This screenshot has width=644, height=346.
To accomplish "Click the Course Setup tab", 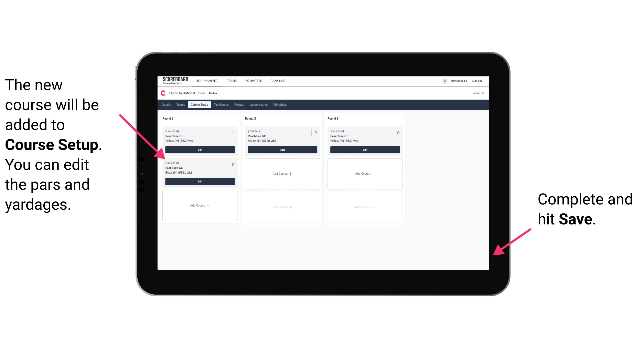I will click(x=199, y=104).
